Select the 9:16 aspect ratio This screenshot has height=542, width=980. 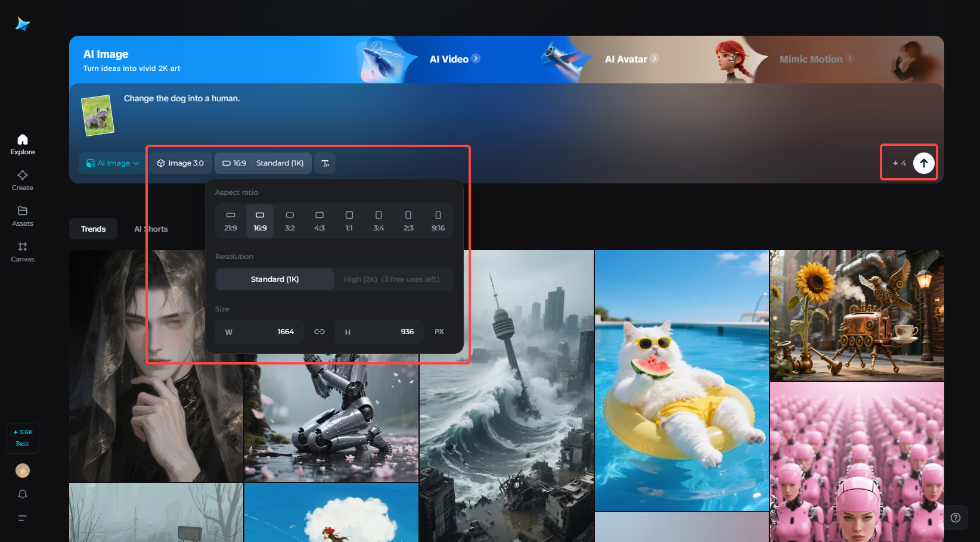coord(438,221)
